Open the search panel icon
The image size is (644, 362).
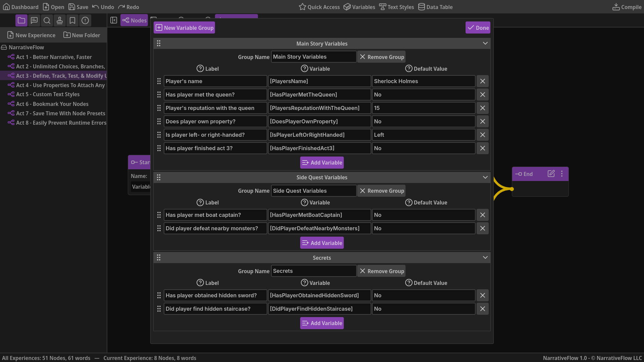(47, 20)
